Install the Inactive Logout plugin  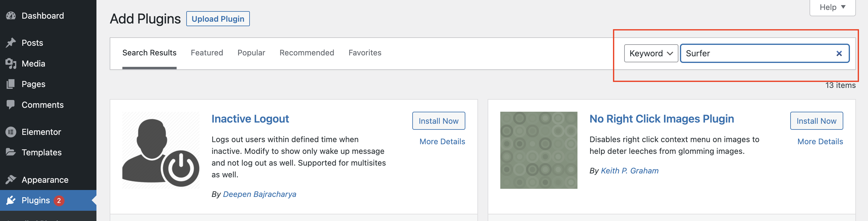(438, 121)
